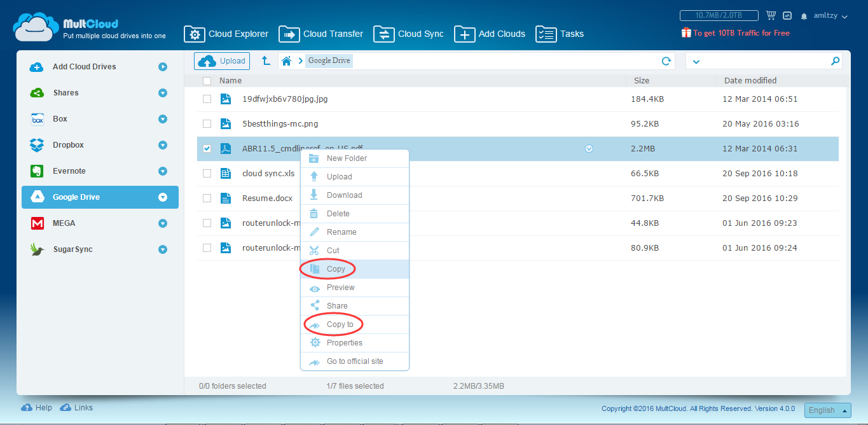Click the PDF icon of ABR11.5 file
The image size is (868, 425).
(x=225, y=149)
